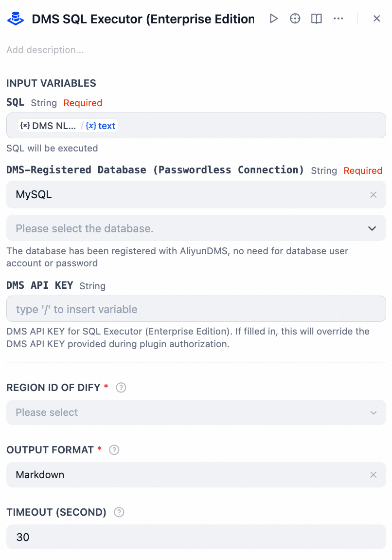This screenshot has height=560, width=392.
Task: Open the three-dot more options menu
Action: [339, 19]
